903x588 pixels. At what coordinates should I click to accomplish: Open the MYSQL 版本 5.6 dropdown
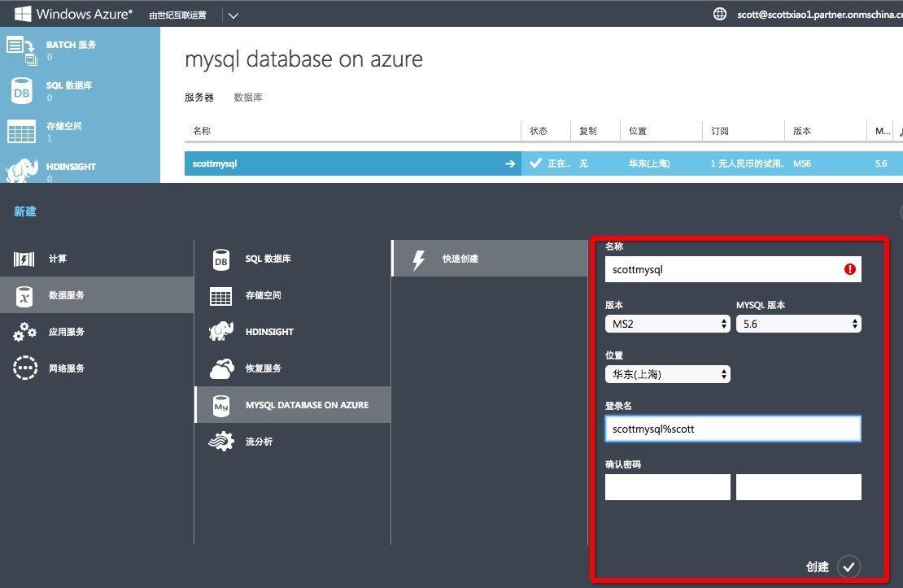pyautogui.click(x=799, y=324)
